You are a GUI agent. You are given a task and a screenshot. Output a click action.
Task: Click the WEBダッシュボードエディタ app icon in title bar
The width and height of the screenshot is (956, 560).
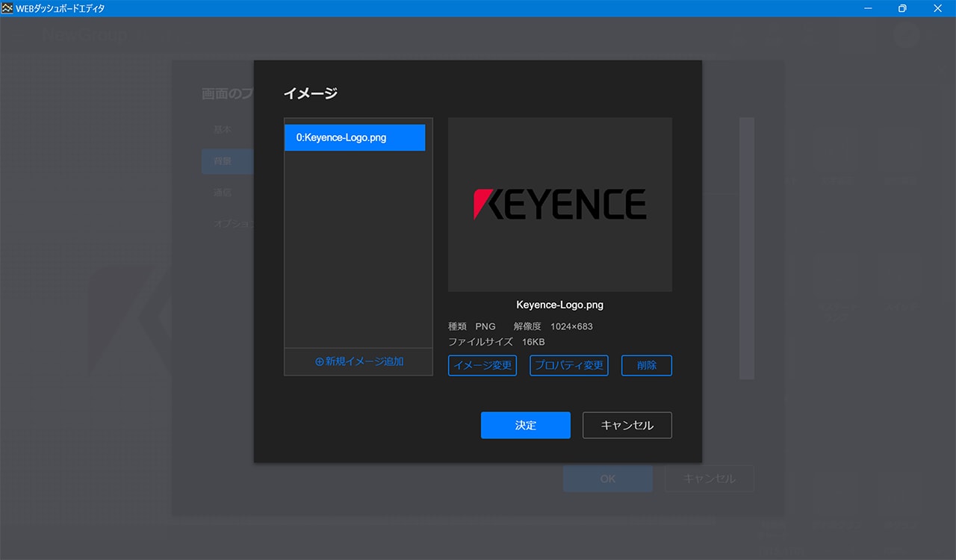tap(8, 8)
